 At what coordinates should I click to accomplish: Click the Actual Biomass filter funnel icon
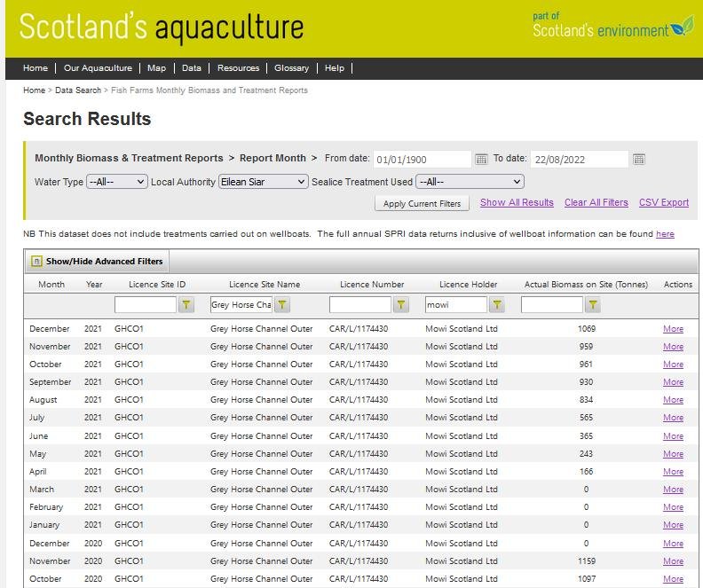(593, 305)
